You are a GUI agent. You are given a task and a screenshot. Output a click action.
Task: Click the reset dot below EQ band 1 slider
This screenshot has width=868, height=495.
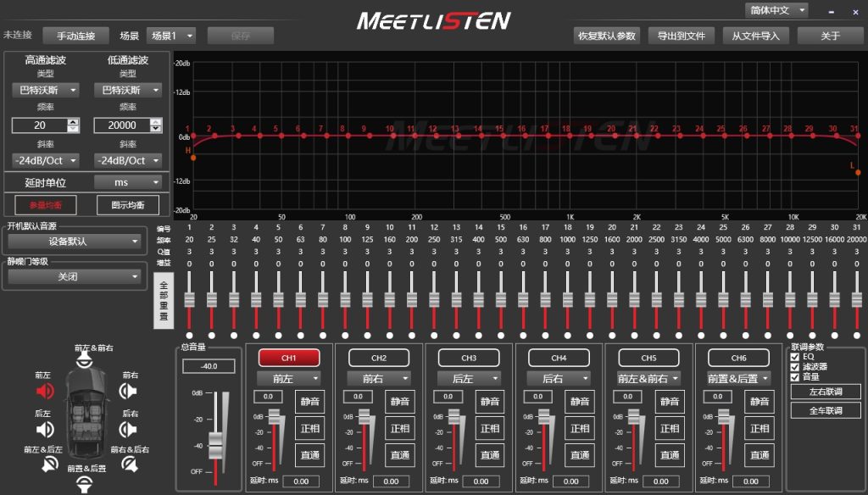coord(189,336)
